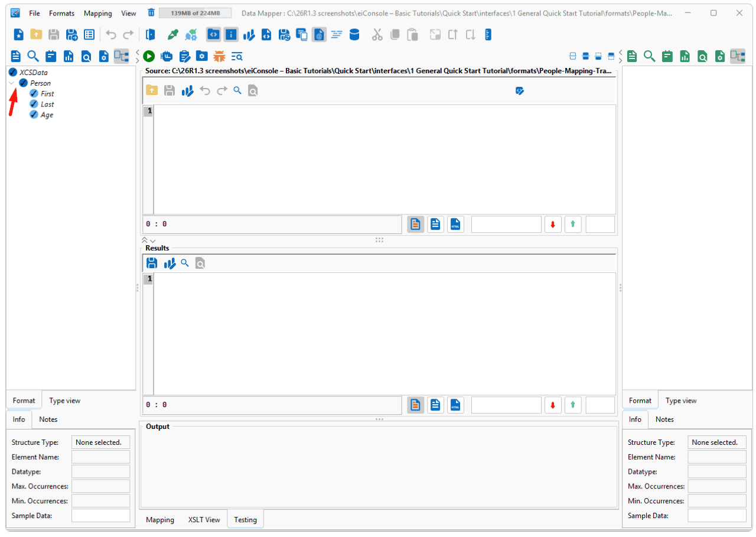This screenshot has height=537, width=756.
Task: Toggle the orange text view button in Source footer
Action: (x=416, y=224)
